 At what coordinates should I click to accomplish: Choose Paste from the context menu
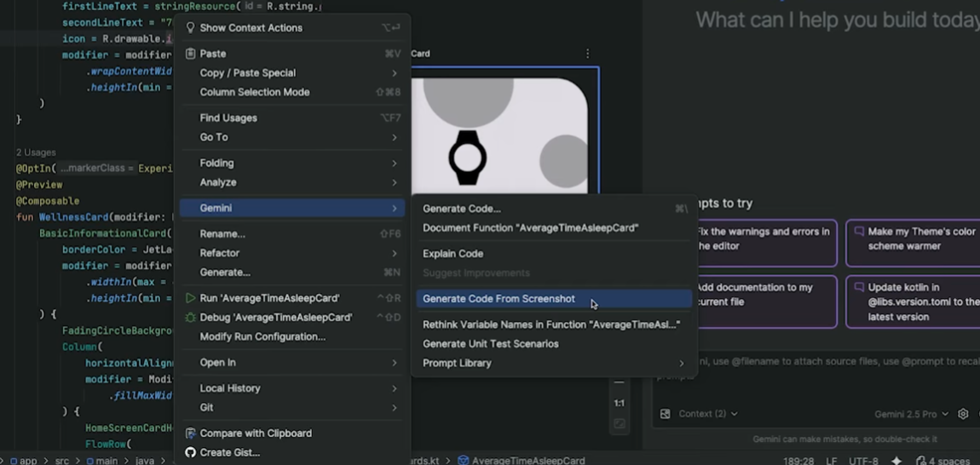pos(292,54)
